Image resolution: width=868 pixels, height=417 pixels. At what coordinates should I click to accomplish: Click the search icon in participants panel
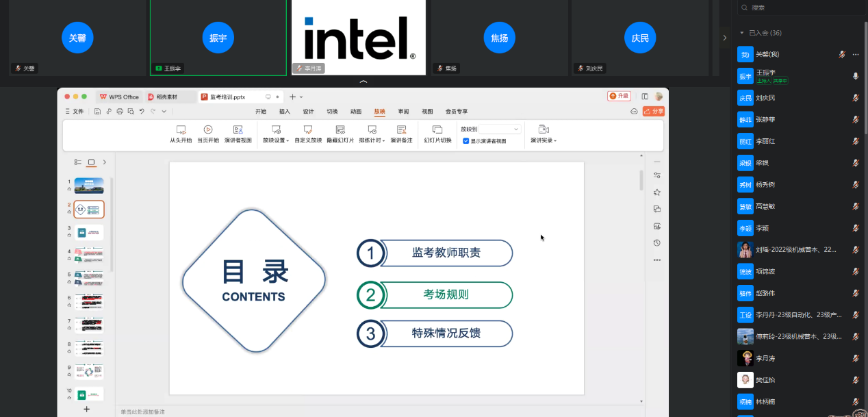click(x=745, y=8)
